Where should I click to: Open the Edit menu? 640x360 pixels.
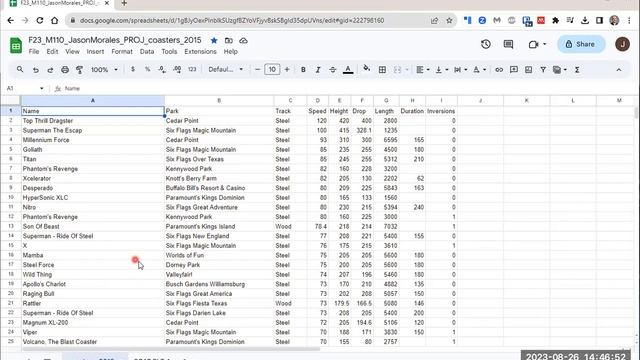[x=52, y=52]
